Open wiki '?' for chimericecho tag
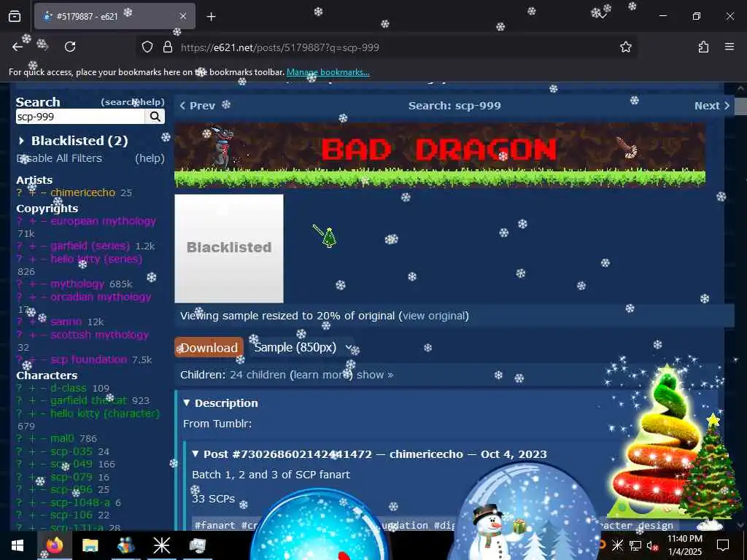 pyautogui.click(x=20, y=192)
